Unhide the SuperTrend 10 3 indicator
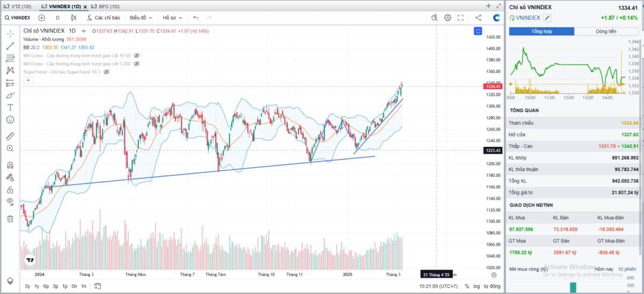 (x=106, y=71)
